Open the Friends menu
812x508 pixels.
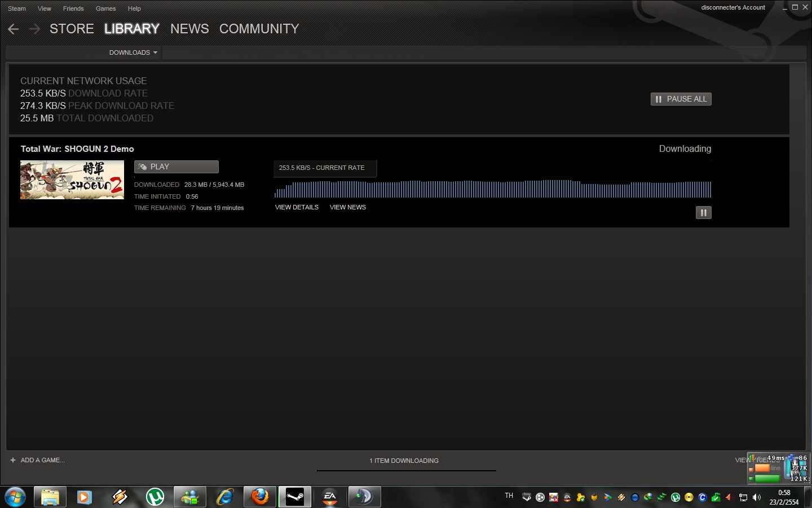pyautogui.click(x=73, y=8)
